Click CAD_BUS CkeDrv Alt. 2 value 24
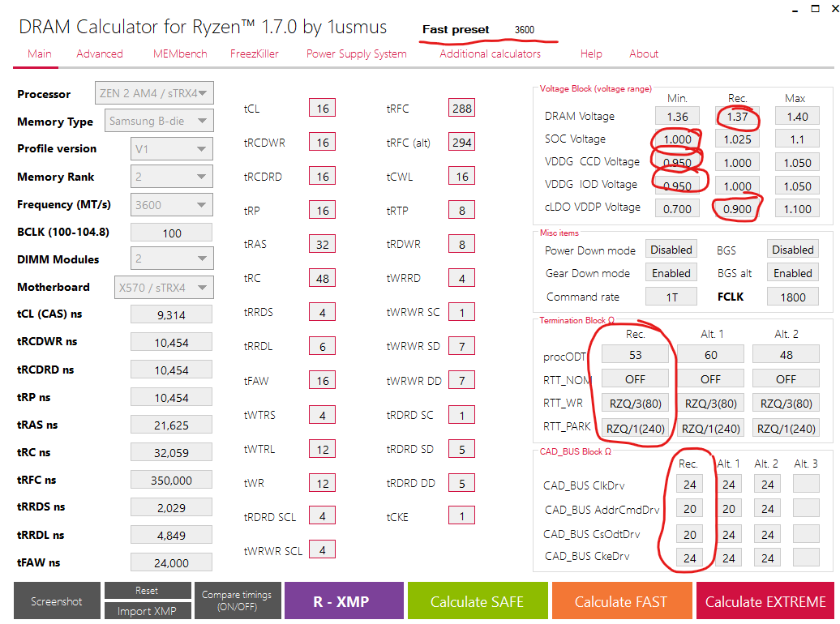The image size is (840, 624). click(768, 558)
